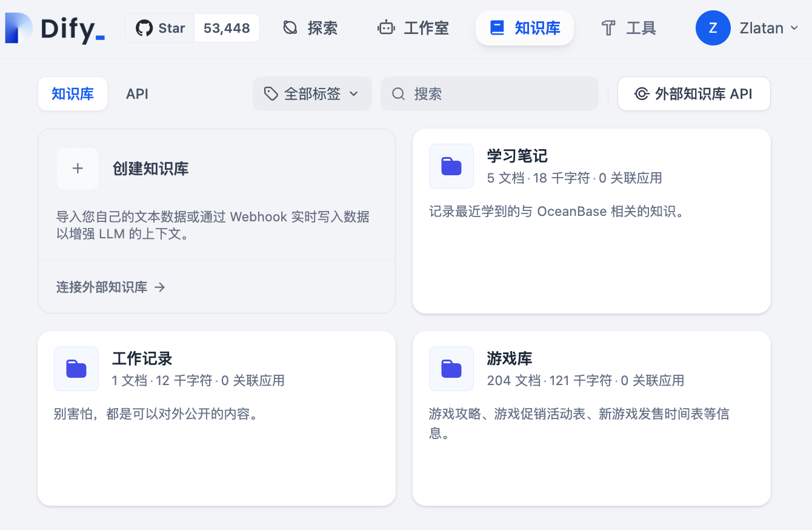
Task: Click the 工作室 robot icon
Action: [386, 27]
